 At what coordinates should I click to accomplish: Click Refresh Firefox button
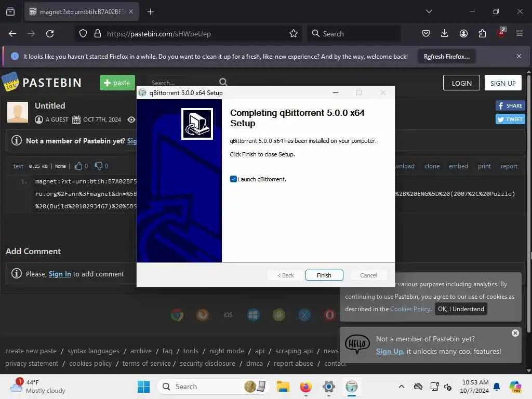[446, 57]
